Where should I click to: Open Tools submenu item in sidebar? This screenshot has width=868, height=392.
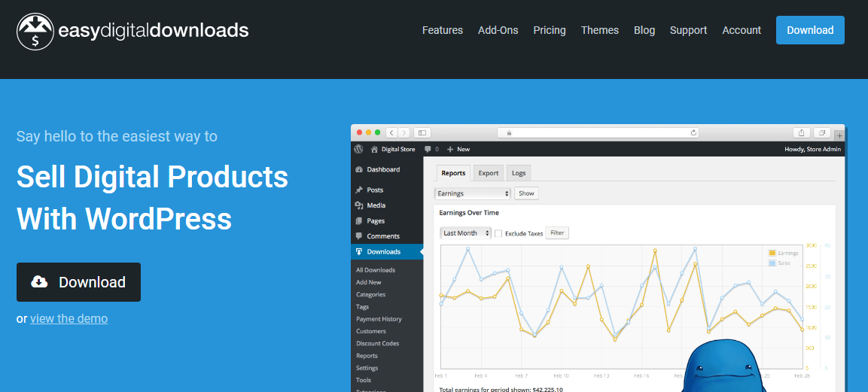364,380
